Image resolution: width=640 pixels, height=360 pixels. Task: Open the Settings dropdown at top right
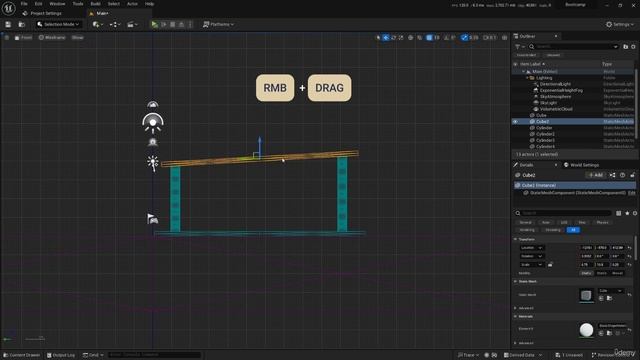coord(620,24)
